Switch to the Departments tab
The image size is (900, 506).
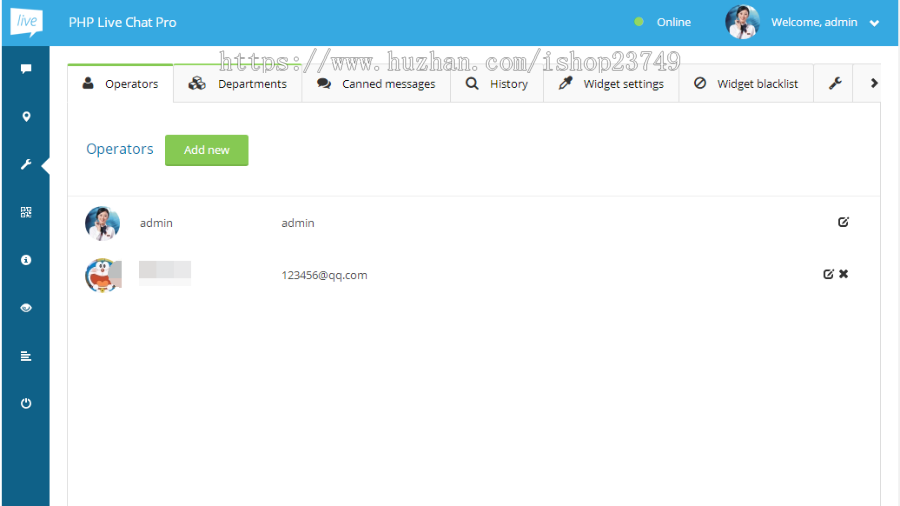point(238,84)
